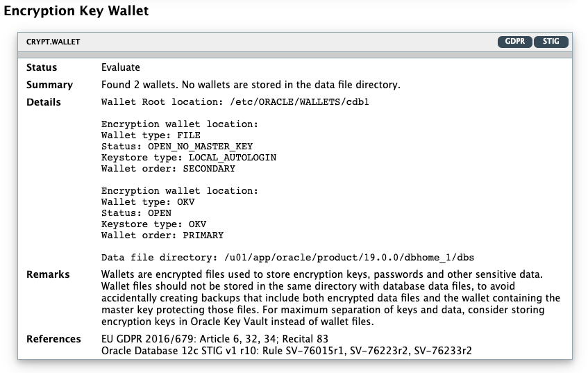Click the 'Found 2 wallets' summary text
Viewport: 588px width, 373px height.
(251, 85)
